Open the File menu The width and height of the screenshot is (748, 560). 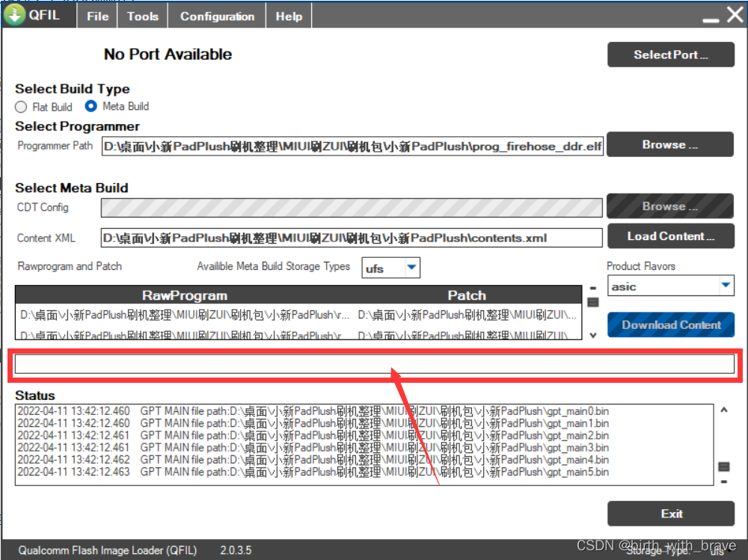click(x=97, y=16)
